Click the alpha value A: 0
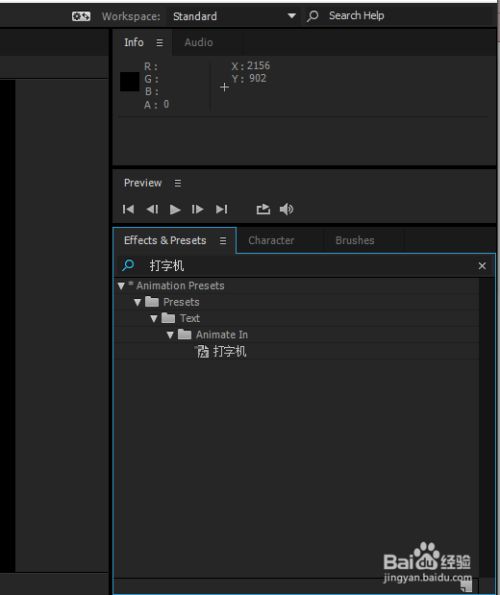The width and height of the screenshot is (500, 595). 156,105
